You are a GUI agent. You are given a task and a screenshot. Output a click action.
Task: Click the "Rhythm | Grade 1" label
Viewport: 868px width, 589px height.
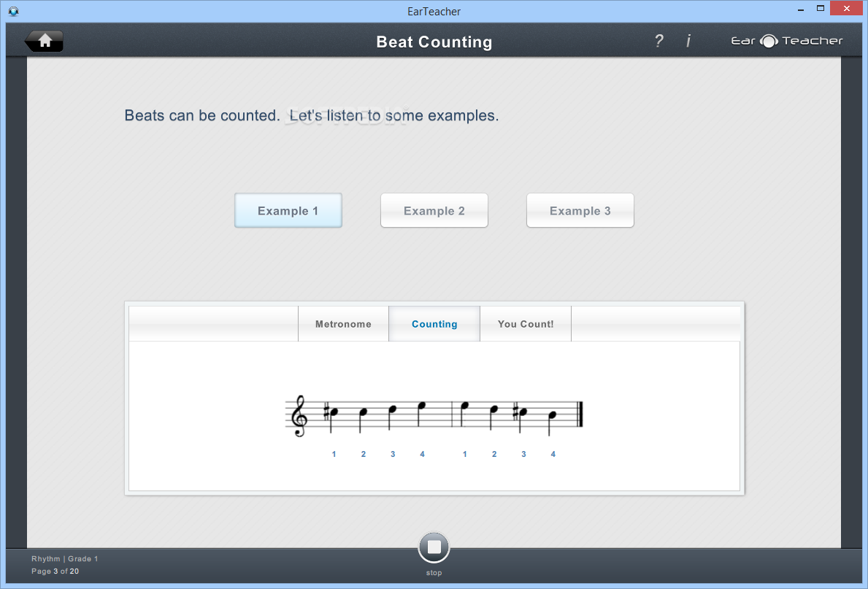click(64, 558)
